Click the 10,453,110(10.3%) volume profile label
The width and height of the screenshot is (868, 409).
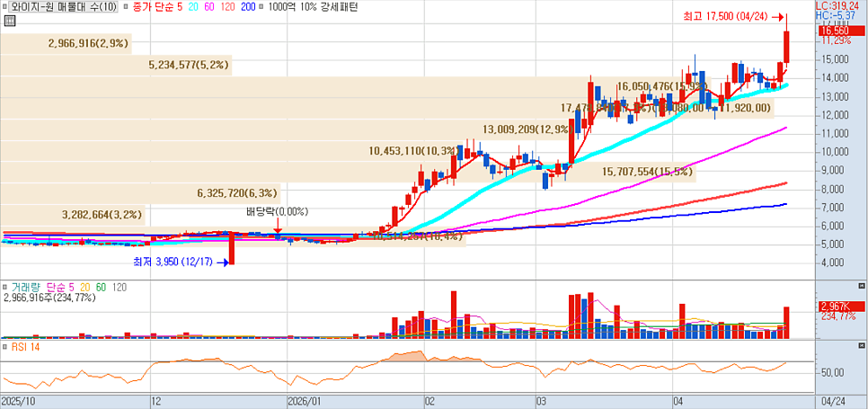click(414, 150)
